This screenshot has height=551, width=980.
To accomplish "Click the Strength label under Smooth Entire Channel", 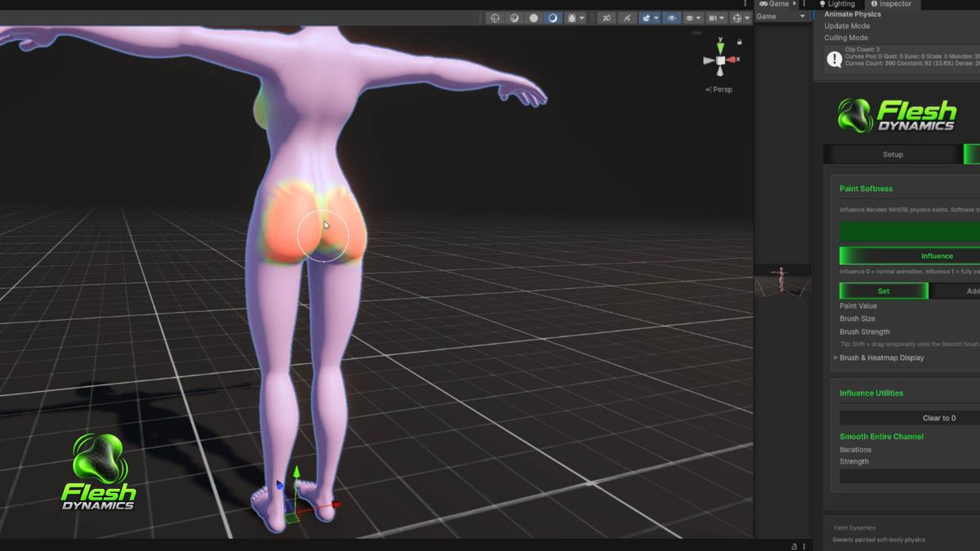I will 854,462.
